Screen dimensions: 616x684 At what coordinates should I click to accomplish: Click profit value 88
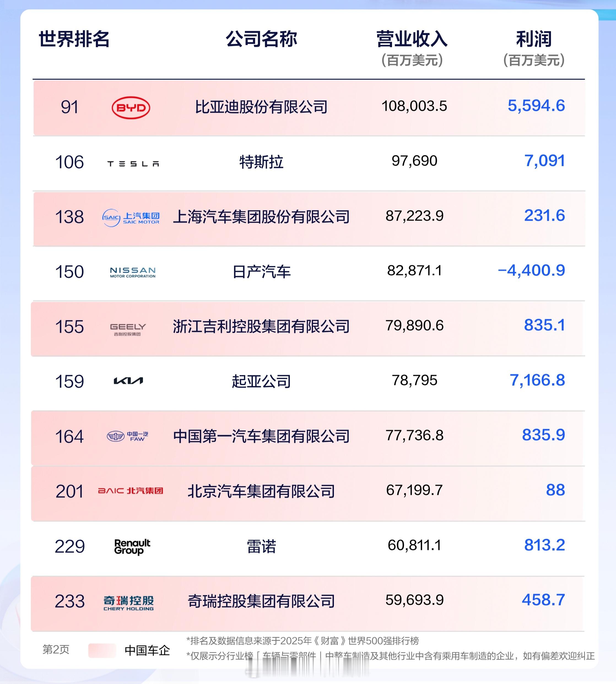point(555,490)
